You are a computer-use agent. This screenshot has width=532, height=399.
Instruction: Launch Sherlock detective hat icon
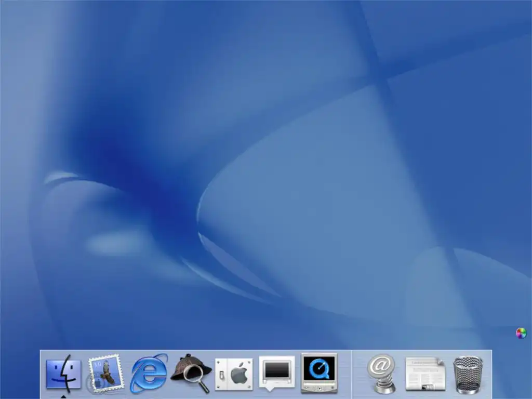tap(191, 373)
